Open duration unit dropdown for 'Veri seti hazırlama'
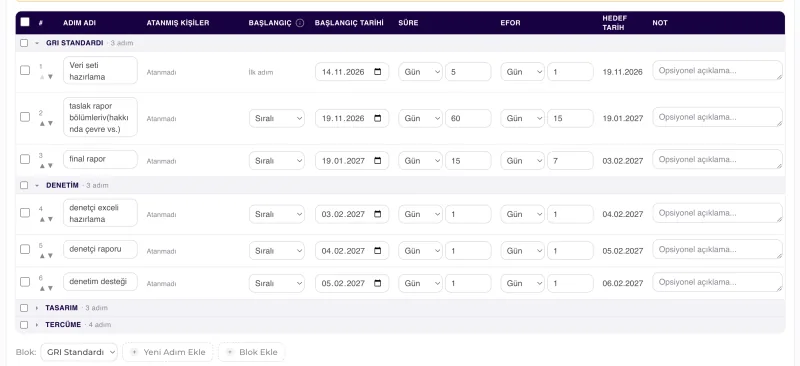The image size is (800, 366). coord(420,72)
